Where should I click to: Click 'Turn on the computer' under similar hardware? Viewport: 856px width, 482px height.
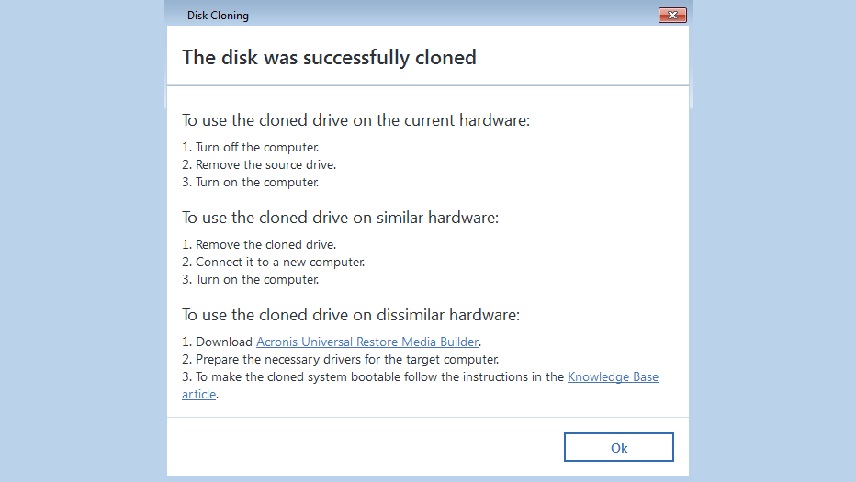(251, 279)
